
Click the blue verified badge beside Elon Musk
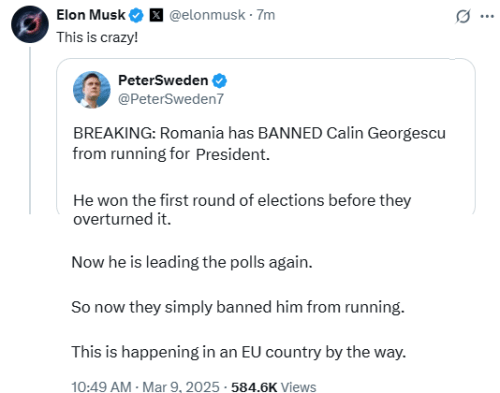point(136,15)
